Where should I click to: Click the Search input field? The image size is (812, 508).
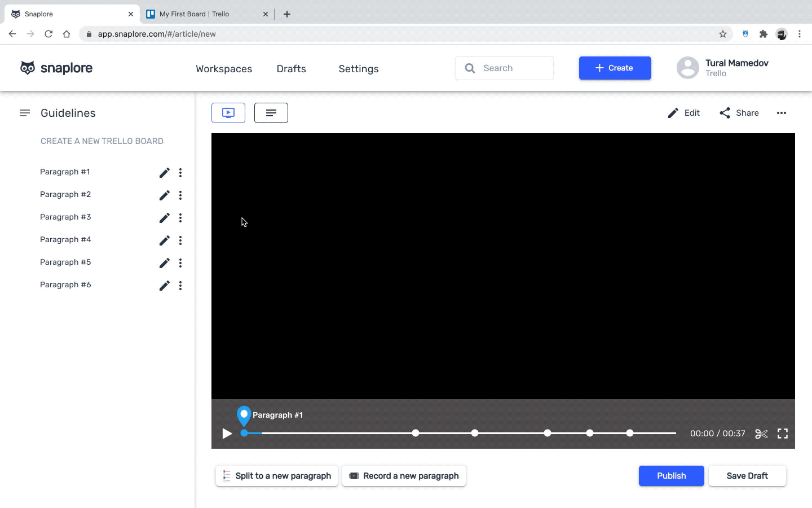[513, 68]
